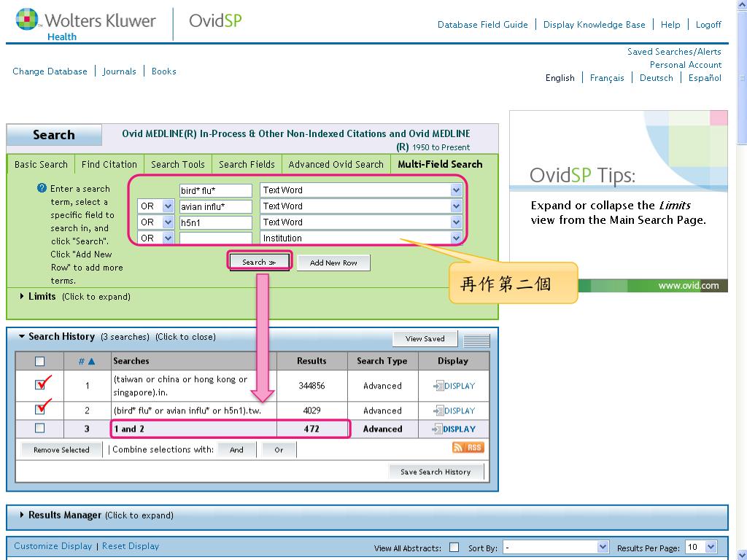Switch language to Deutsch
Viewport: 747px width, 560px height.
point(657,78)
